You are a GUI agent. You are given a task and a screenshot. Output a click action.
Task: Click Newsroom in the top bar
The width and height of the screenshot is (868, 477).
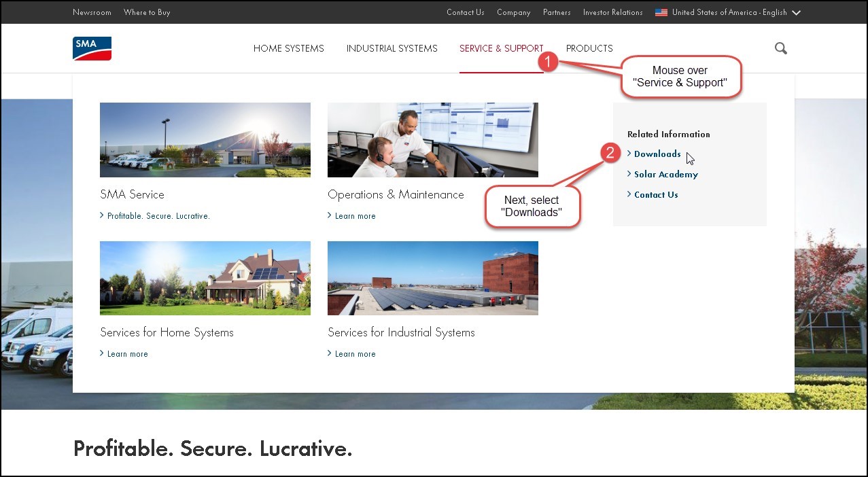pyautogui.click(x=92, y=12)
